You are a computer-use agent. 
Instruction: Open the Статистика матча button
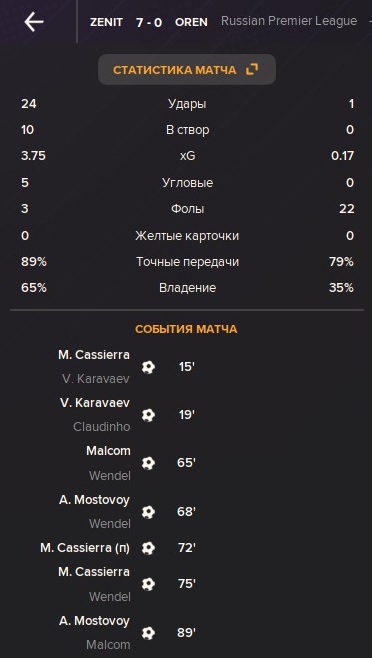coord(187,70)
